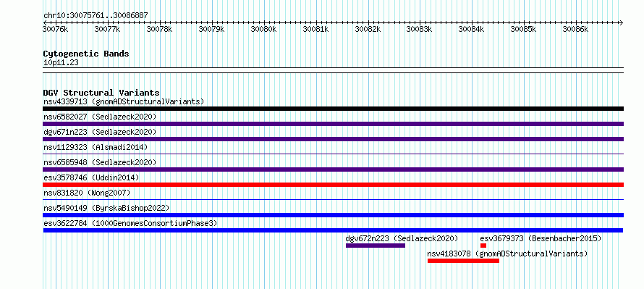The width and height of the screenshot is (644, 289).
Task: Select the esv3578746 (Uddin2014) label
Action: (91, 177)
